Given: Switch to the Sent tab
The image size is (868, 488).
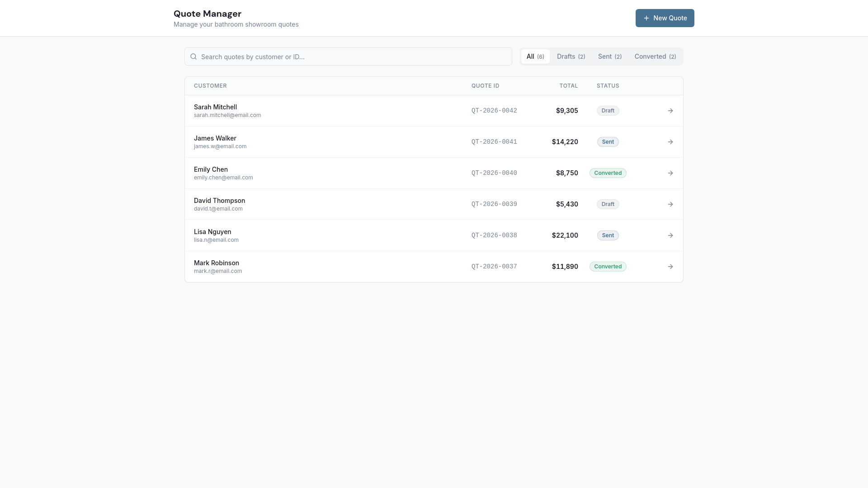Looking at the screenshot, I should pos(609,56).
